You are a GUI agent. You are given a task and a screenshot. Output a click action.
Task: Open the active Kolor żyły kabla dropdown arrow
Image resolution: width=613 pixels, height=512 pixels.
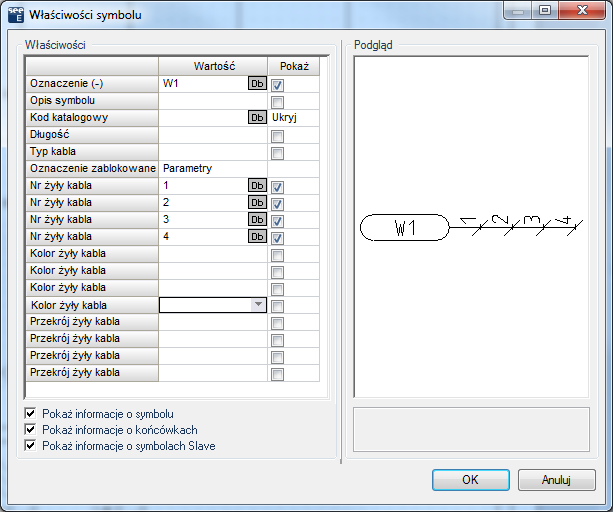pos(258,305)
